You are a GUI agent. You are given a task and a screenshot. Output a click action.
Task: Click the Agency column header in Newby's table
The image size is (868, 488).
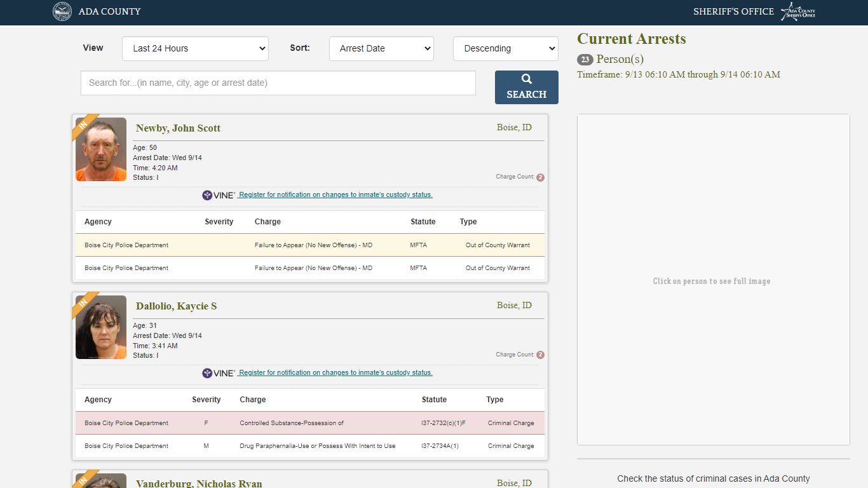click(x=98, y=222)
